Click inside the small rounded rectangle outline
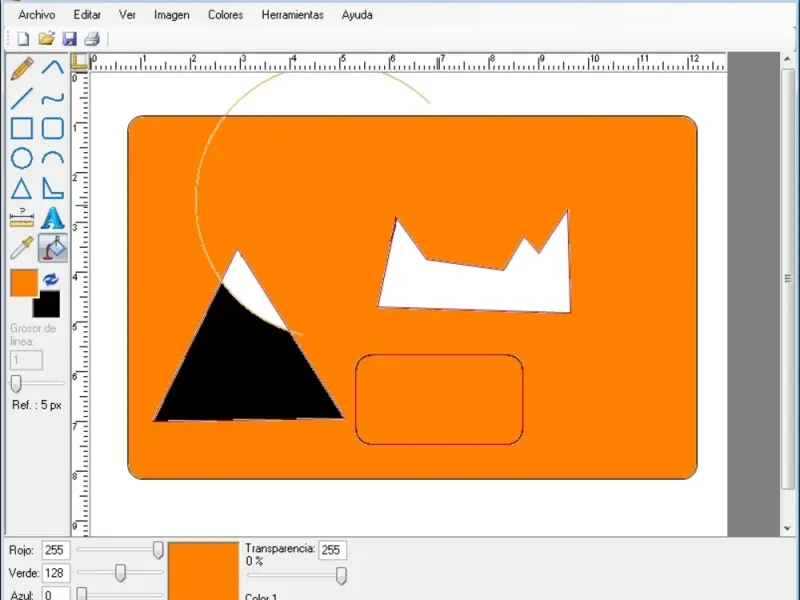Viewport: 800px width, 600px height. pyautogui.click(x=439, y=399)
